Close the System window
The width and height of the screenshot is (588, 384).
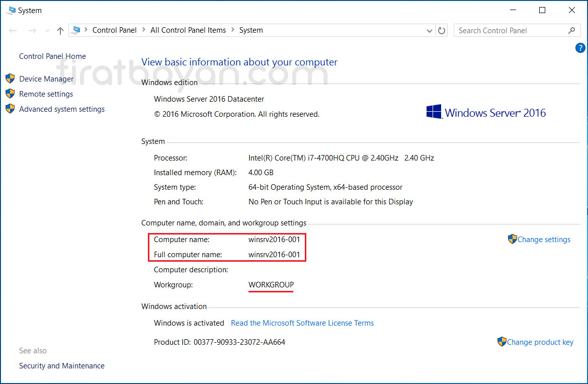(571, 10)
